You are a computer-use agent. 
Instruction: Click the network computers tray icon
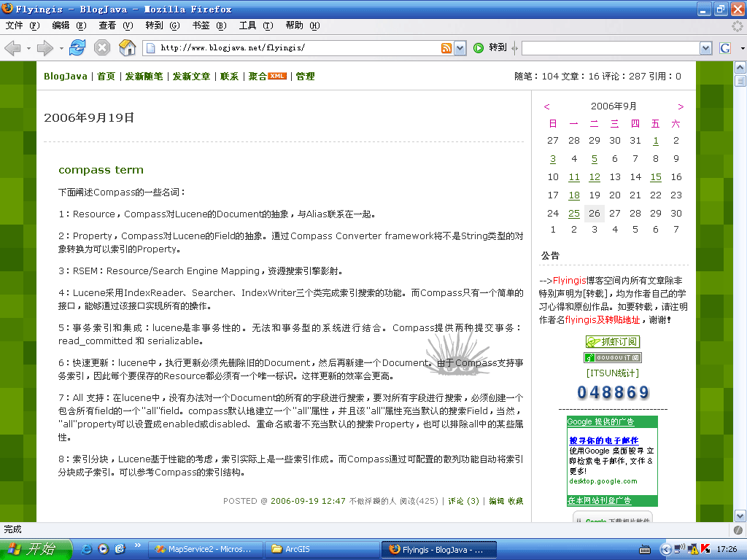680,549
